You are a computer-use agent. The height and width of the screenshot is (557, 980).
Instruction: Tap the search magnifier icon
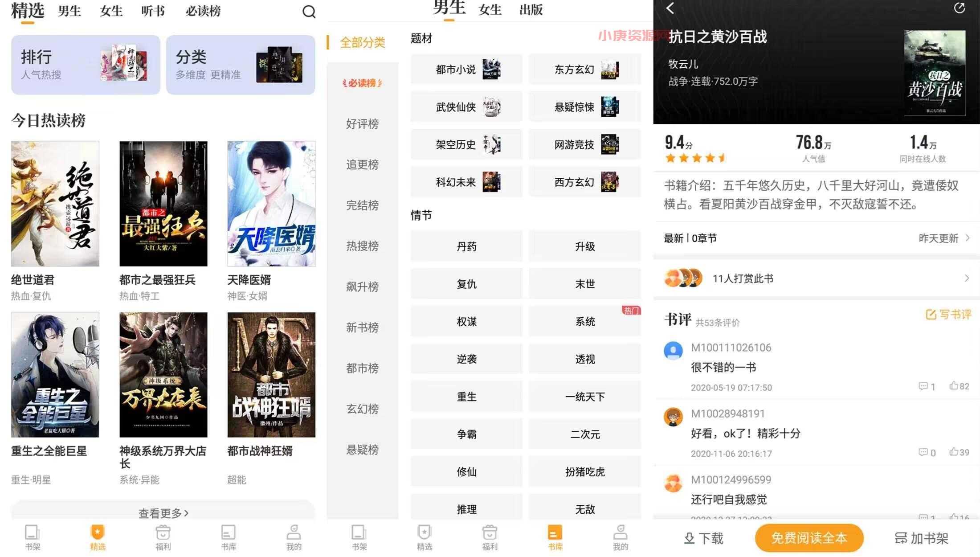[x=308, y=12]
